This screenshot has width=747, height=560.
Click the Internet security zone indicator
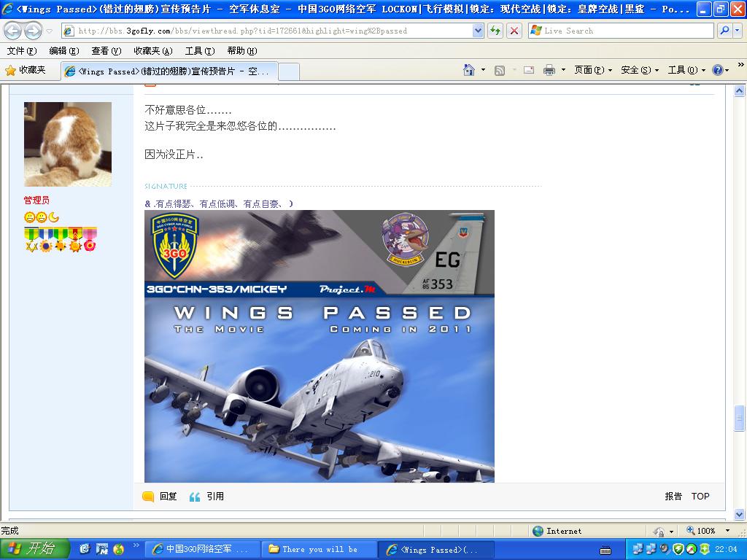tap(557, 531)
